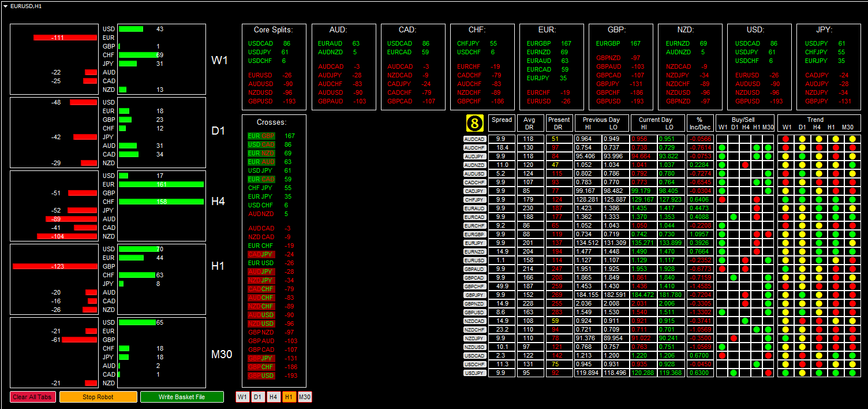Click the GBPNZD pair button
This screenshot has width=868, height=409.
(x=474, y=304)
